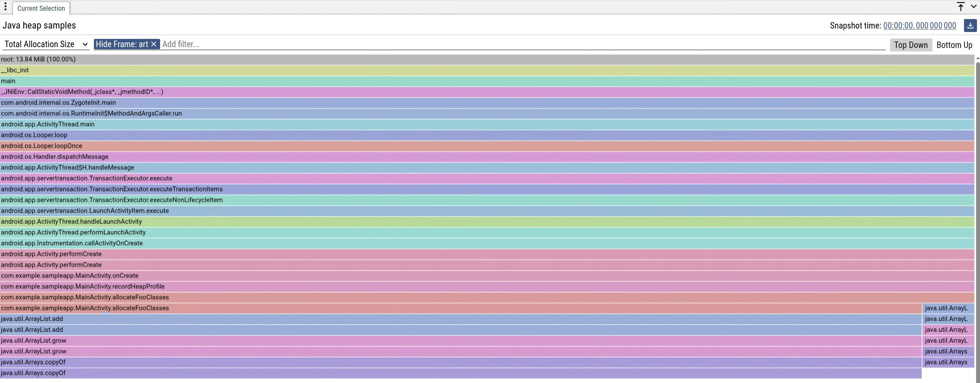This screenshot has width=980, height=383.
Task: Open the Total Allocation Size dropdown
Action: pos(46,44)
